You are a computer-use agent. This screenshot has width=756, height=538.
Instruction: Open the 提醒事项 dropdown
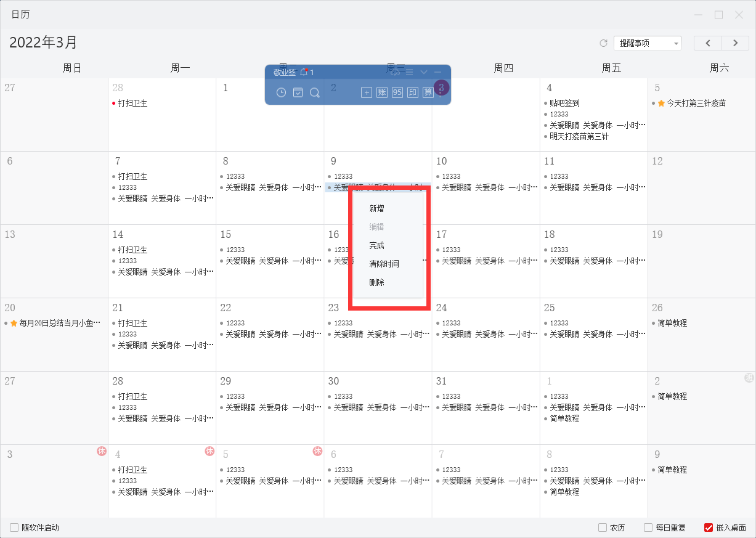coord(647,43)
